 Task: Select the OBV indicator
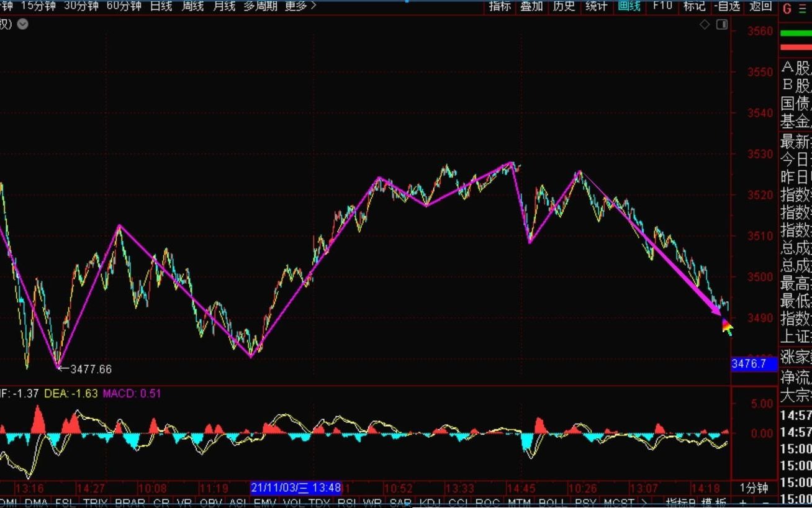[211, 502]
